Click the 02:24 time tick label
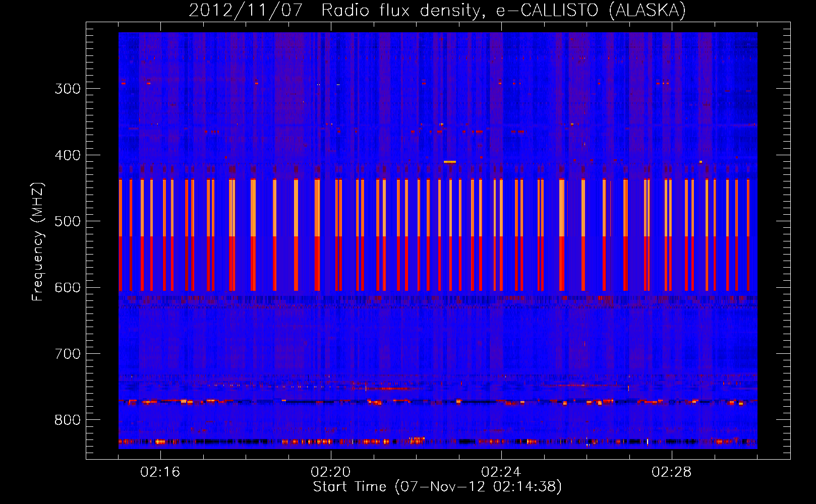 (x=501, y=472)
